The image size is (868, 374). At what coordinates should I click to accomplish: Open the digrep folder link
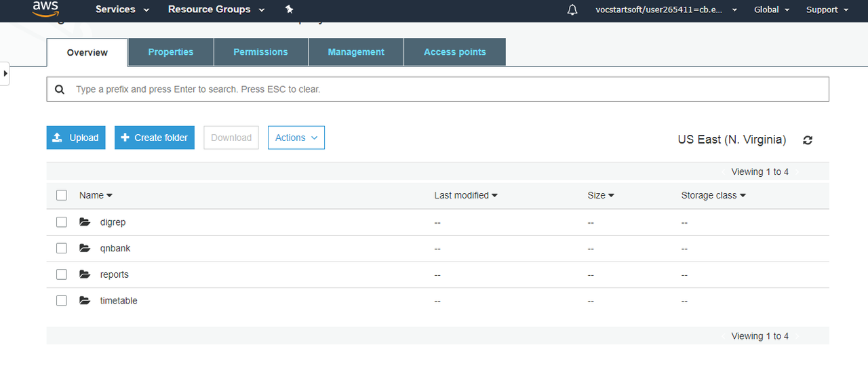point(113,222)
